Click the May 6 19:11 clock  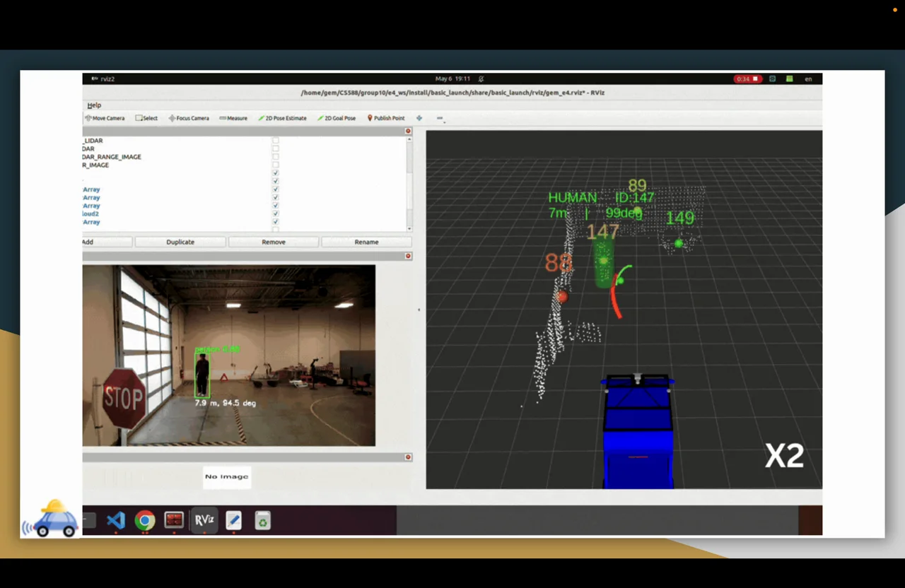(452, 78)
